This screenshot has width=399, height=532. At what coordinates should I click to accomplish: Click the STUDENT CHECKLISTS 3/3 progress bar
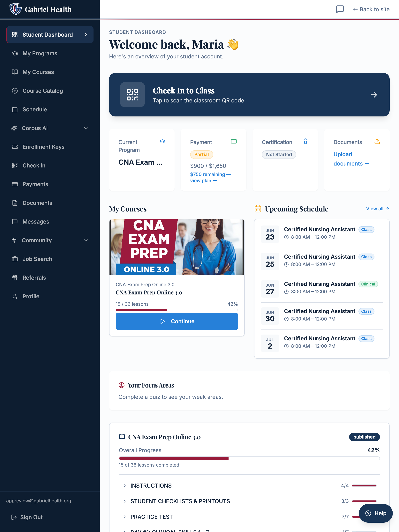tap(364, 501)
